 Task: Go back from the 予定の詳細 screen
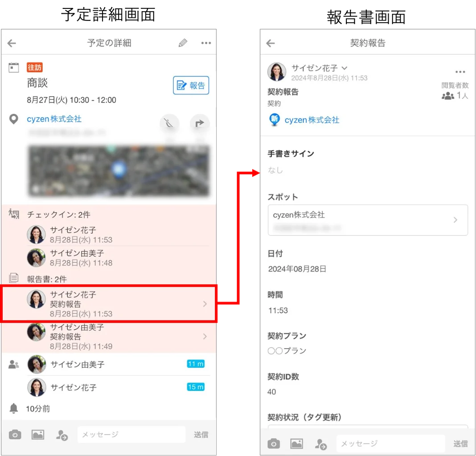pyautogui.click(x=12, y=43)
